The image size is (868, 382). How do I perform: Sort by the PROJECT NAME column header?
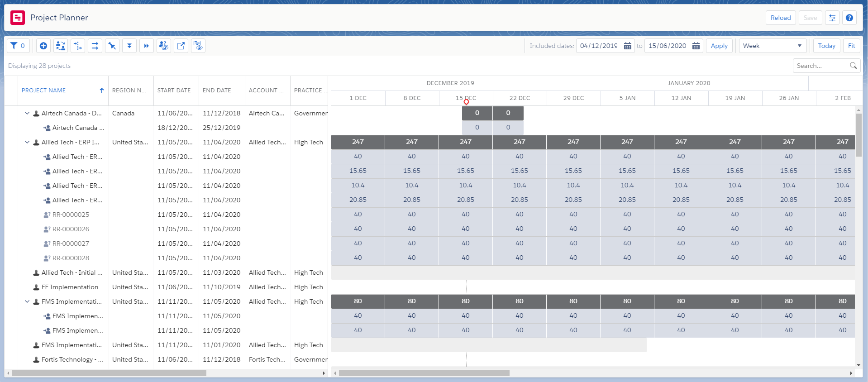coord(44,91)
